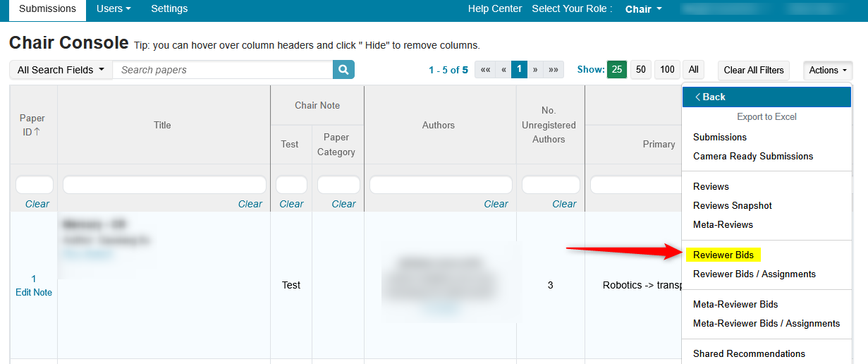Select Reviewer Bids export option
868x364 pixels.
tap(723, 255)
